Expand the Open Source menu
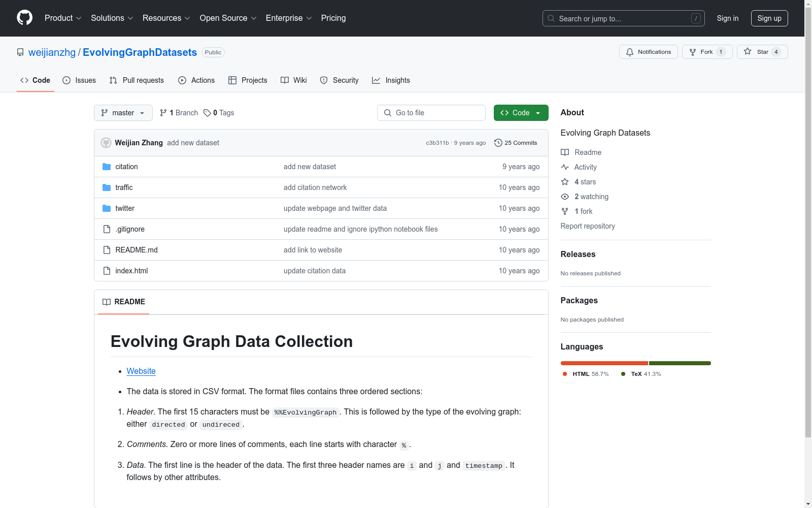Viewport: 812px width, 508px height. [x=228, y=18]
